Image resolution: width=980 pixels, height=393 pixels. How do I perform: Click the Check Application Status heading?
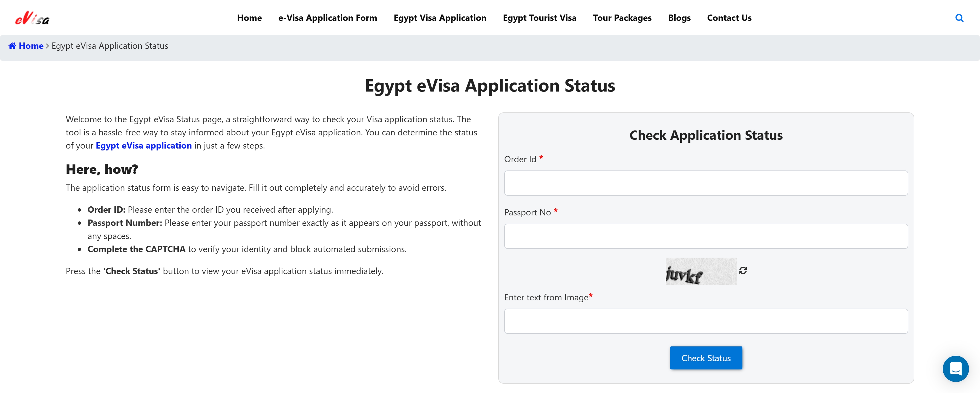pyautogui.click(x=706, y=135)
